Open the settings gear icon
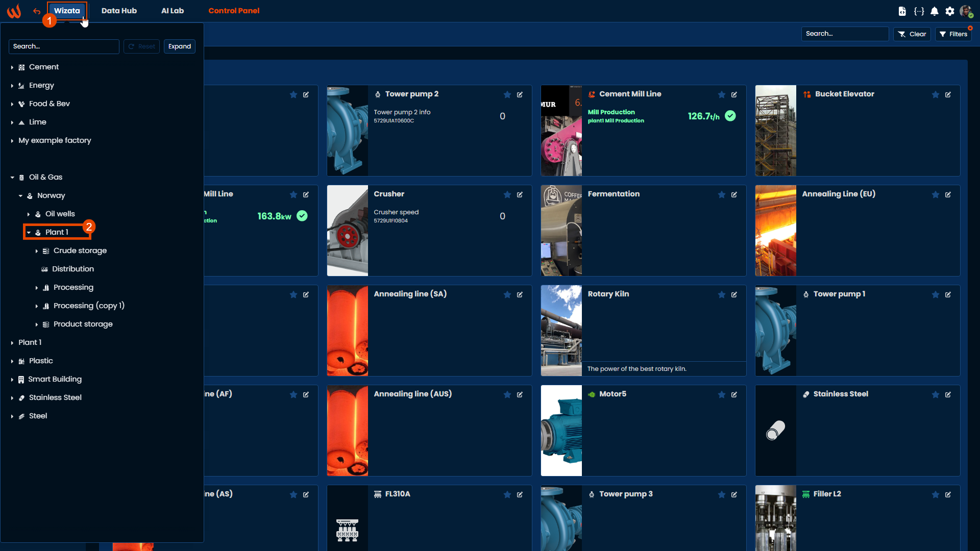This screenshot has height=551, width=980. click(949, 11)
